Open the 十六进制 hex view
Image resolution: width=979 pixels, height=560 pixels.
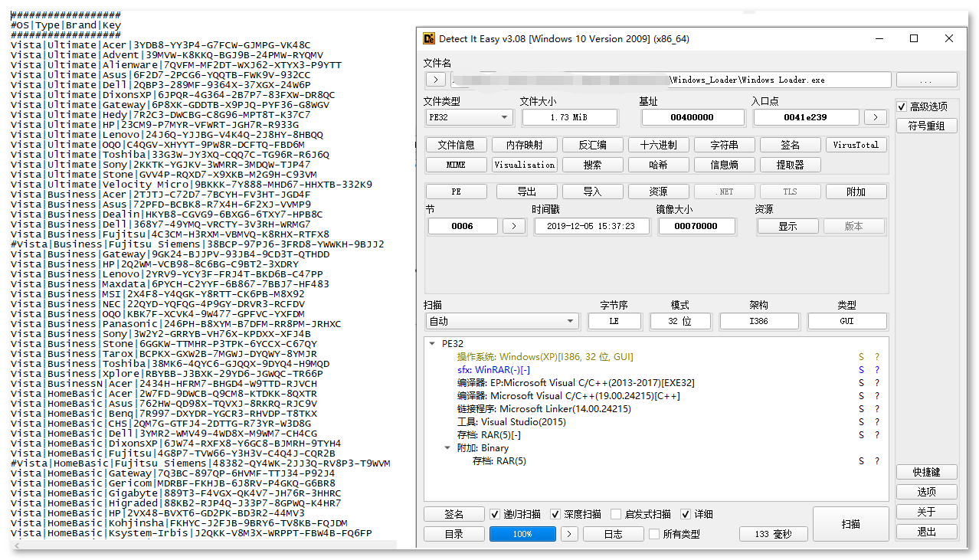pos(659,145)
